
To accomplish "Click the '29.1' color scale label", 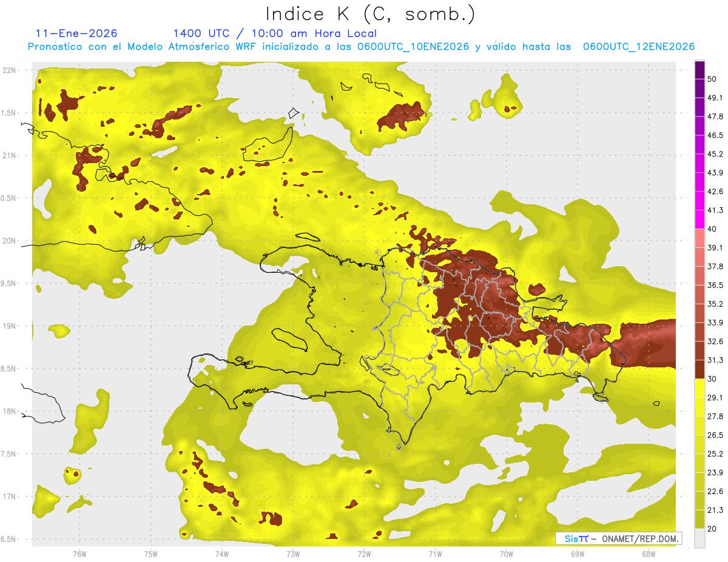I will point(715,398).
